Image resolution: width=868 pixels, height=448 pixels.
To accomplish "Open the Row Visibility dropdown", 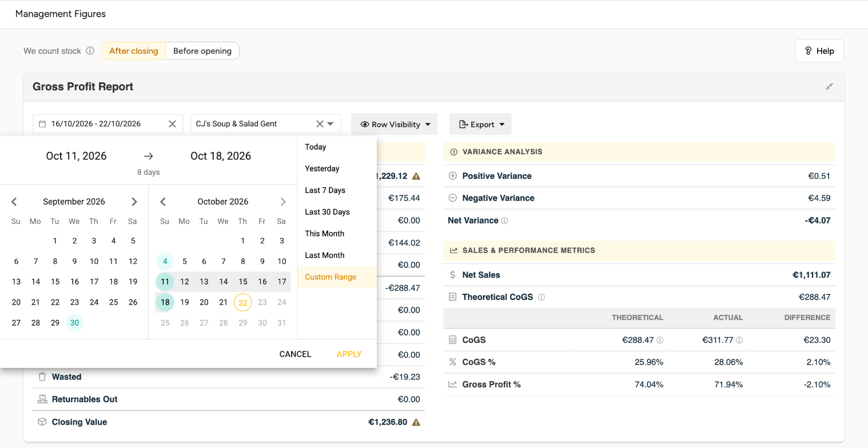I will pyautogui.click(x=394, y=124).
